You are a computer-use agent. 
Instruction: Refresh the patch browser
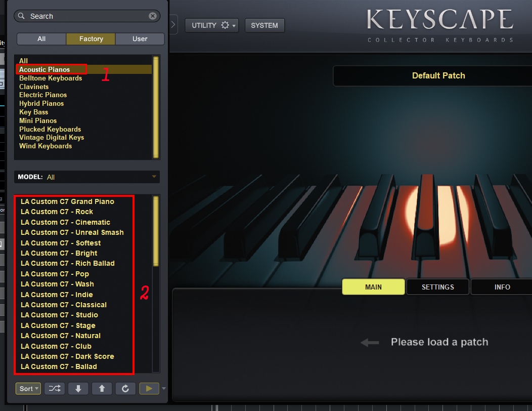(125, 388)
